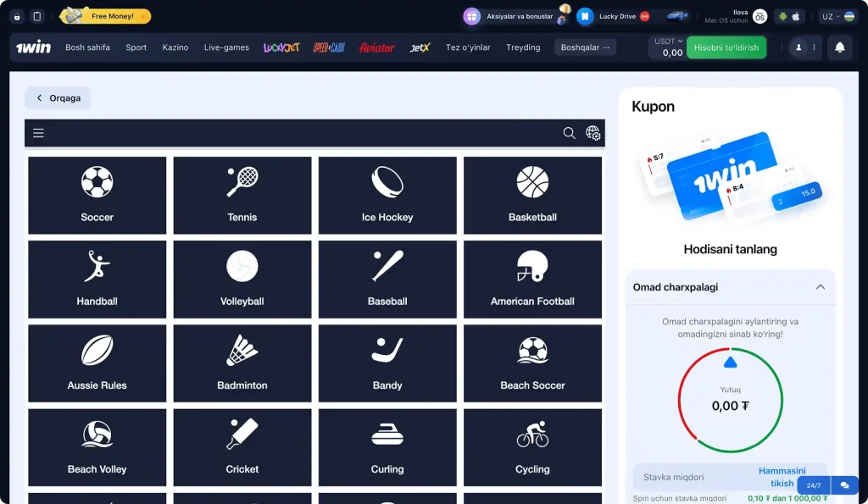The height and width of the screenshot is (504, 868).
Task: Open the notifications bell
Action: [x=840, y=47]
